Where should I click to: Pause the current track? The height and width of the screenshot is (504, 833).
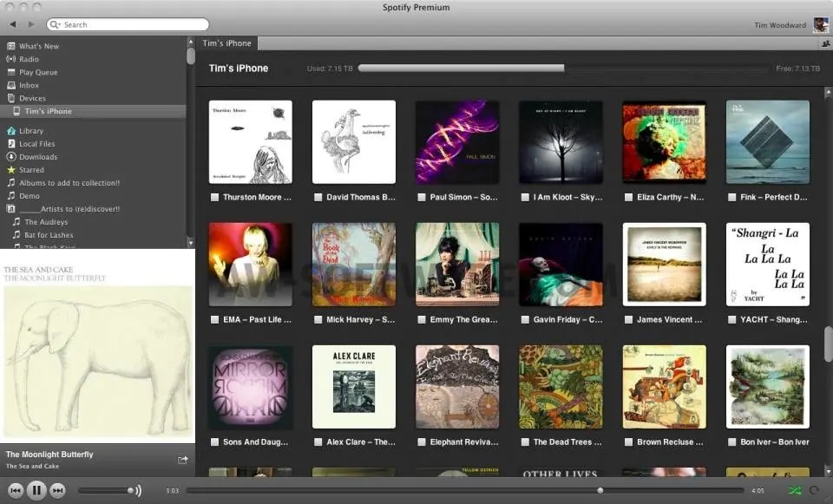click(x=36, y=490)
